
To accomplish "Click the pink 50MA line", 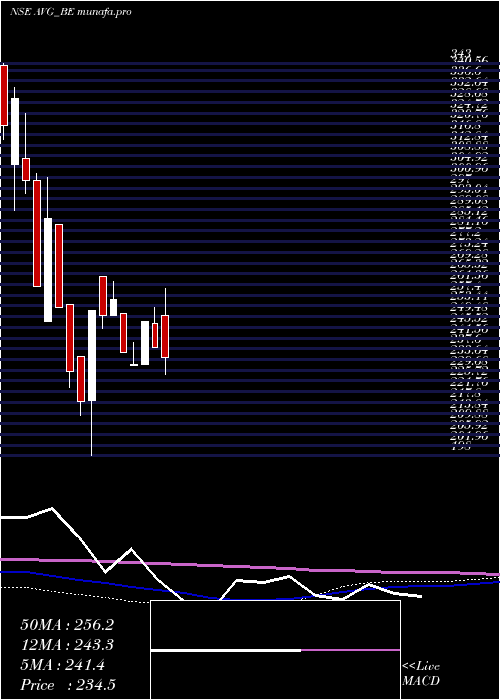I will click(250, 567).
